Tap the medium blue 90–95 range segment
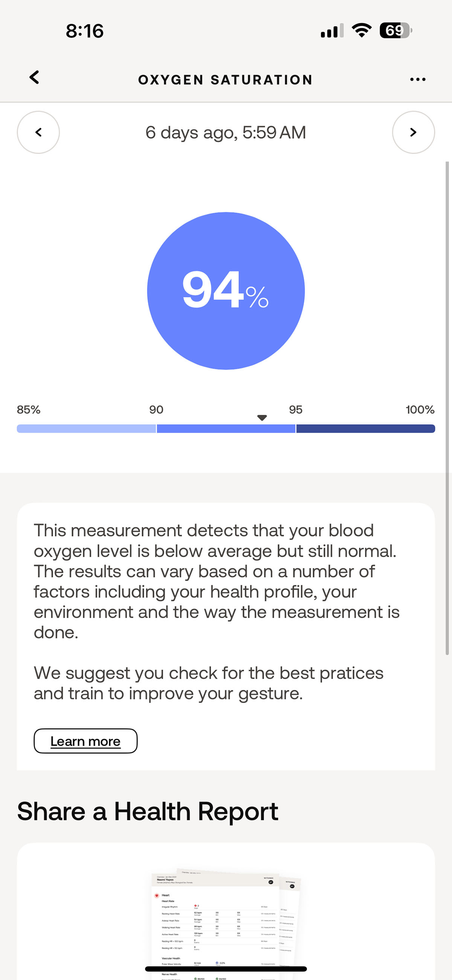 226,429
